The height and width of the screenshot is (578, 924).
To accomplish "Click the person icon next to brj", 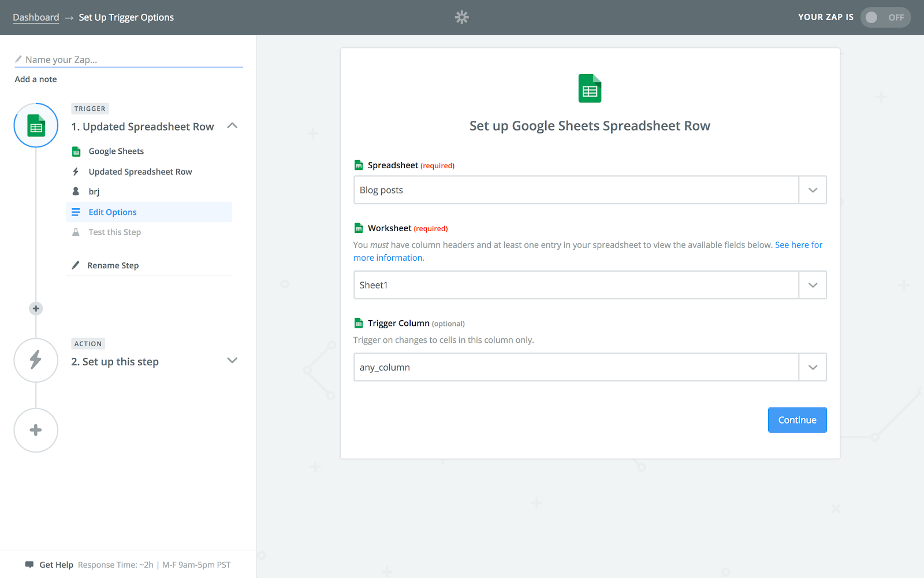I will pyautogui.click(x=76, y=191).
